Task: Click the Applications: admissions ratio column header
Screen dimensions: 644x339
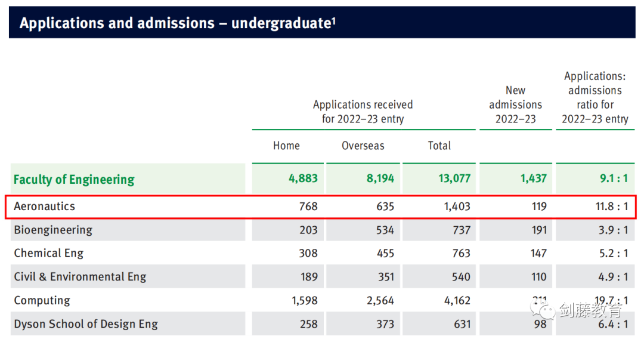Action: 595,97
